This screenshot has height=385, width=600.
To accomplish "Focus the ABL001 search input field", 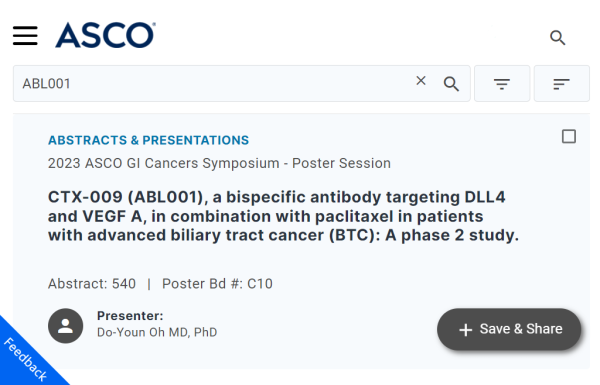I will pos(214,83).
